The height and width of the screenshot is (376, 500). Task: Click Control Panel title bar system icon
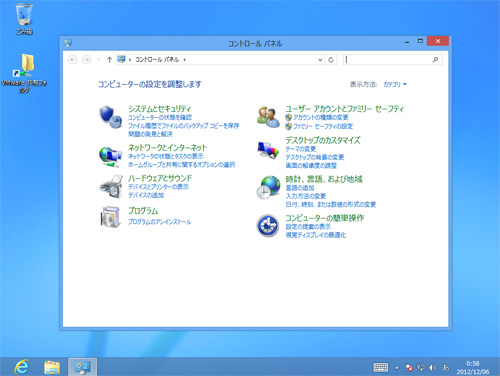point(68,43)
